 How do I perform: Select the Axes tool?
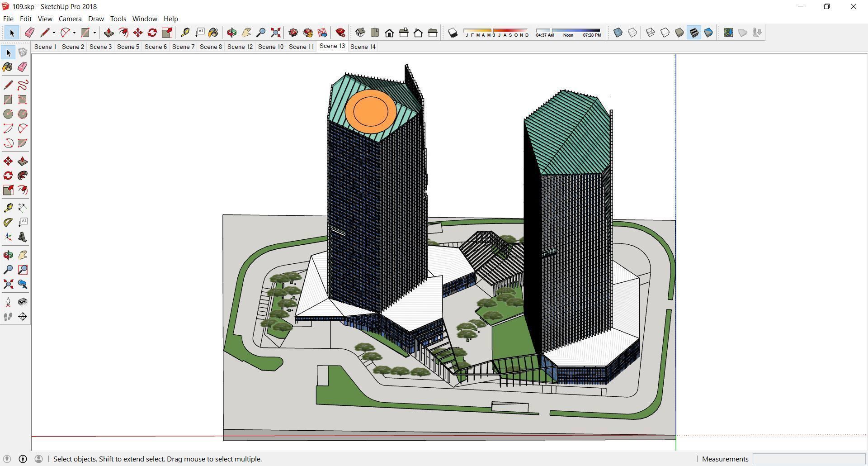pos(8,237)
